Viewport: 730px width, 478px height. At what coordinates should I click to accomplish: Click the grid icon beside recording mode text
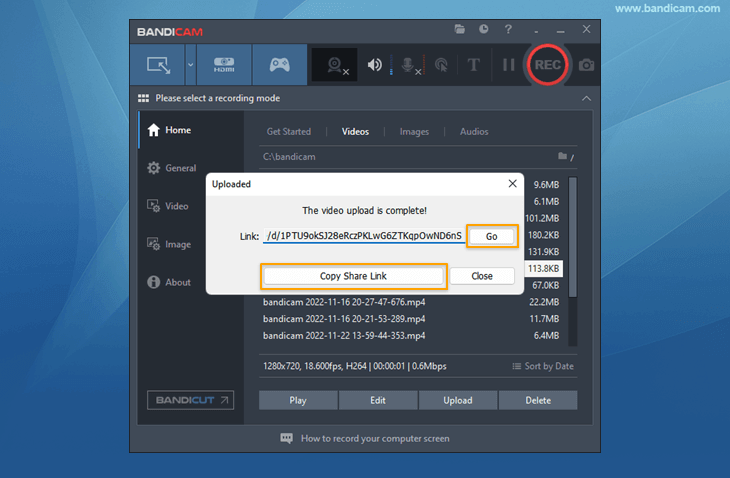143,98
